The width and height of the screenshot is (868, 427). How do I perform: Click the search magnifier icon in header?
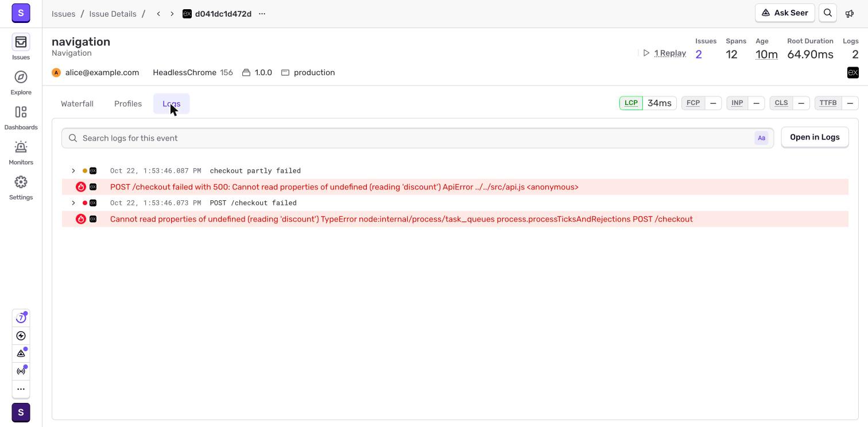(828, 13)
